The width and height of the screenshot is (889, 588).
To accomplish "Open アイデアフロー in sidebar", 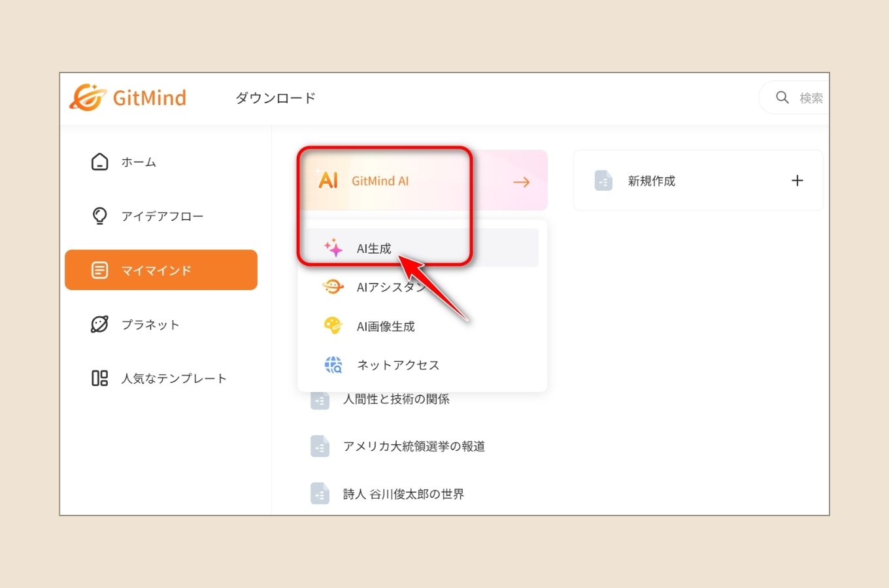I will click(x=161, y=216).
